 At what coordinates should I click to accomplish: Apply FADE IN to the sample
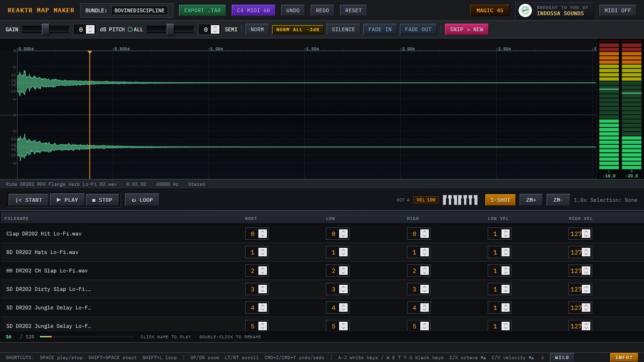coord(380,29)
